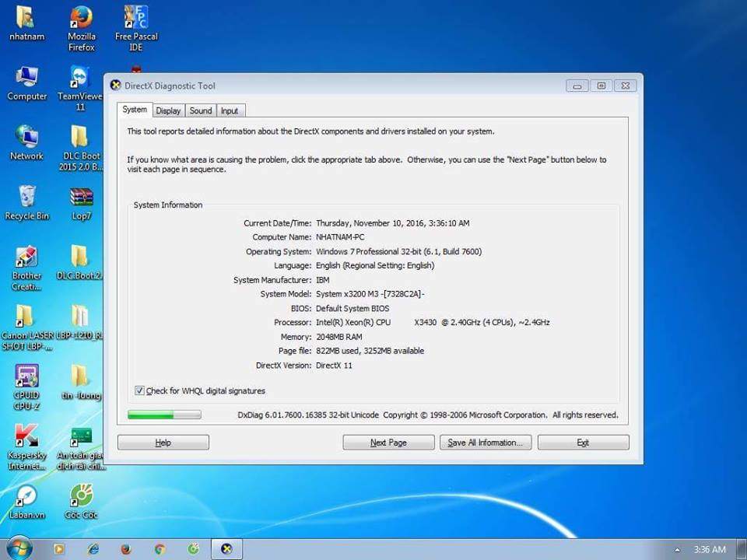This screenshot has width=747, height=560.
Task: Select the System tab
Action: click(135, 110)
